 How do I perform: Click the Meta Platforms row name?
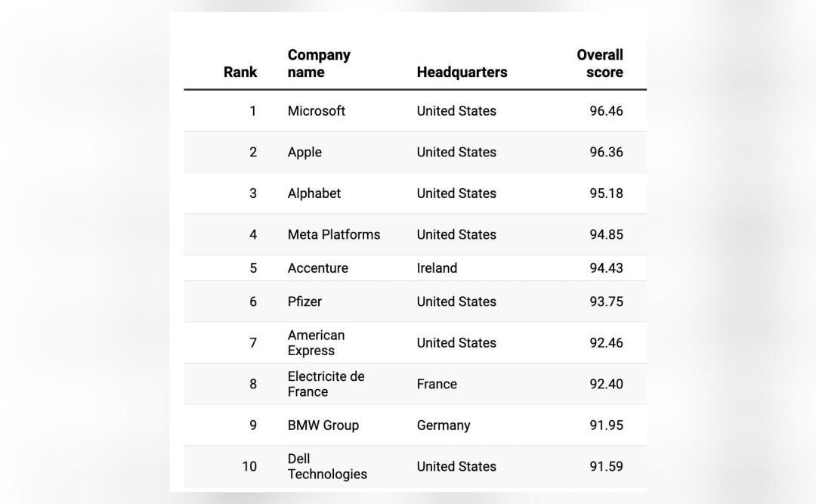[x=334, y=234]
